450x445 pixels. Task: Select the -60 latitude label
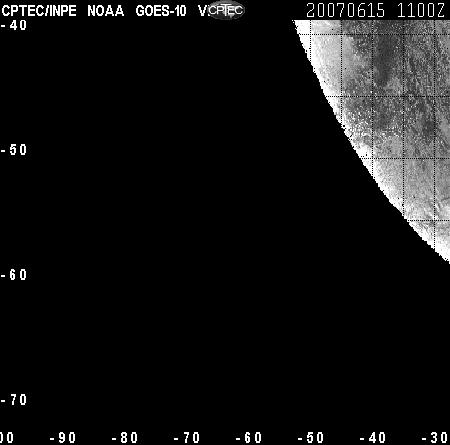pyautogui.click(x=14, y=275)
